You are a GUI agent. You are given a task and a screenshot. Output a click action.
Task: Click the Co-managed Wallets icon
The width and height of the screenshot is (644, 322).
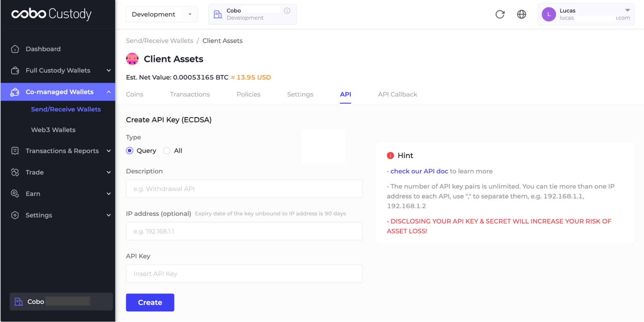click(x=15, y=92)
